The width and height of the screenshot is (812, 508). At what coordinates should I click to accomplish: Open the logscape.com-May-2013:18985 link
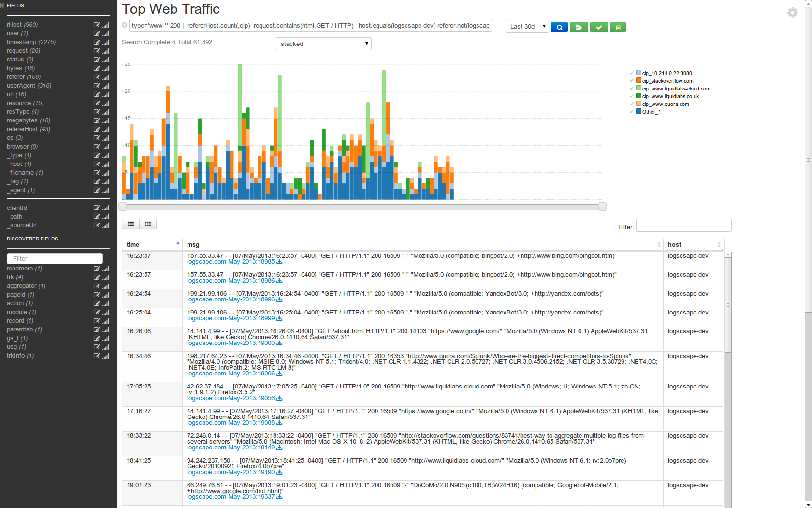(231, 262)
